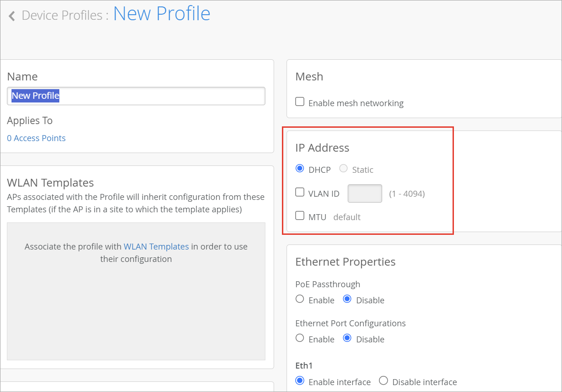Click the back arrow beside Device Profiles

(x=12, y=16)
